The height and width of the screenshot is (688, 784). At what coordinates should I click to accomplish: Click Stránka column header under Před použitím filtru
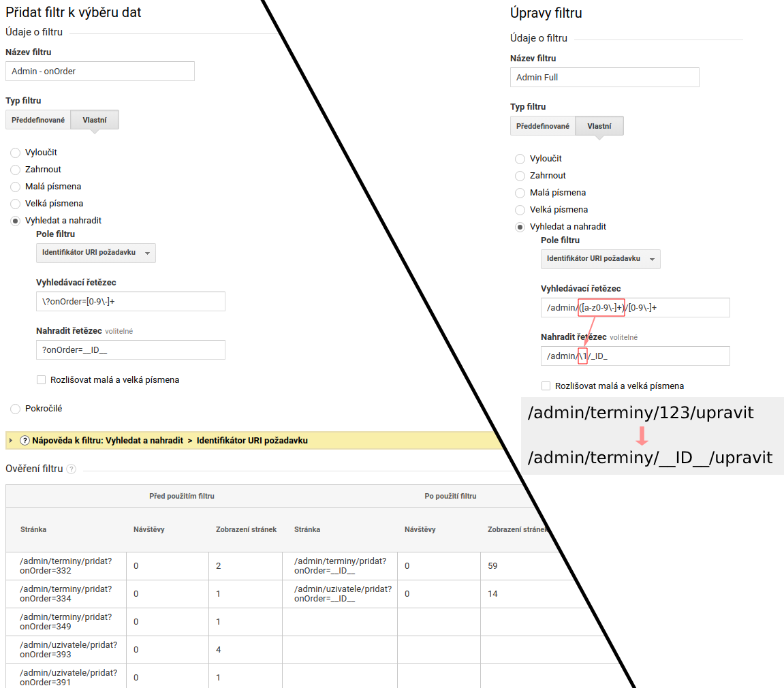click(x=33, y=529)
